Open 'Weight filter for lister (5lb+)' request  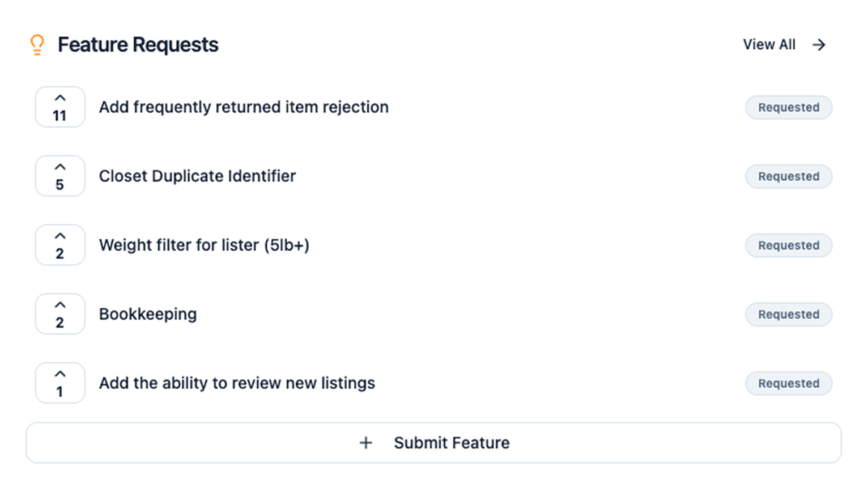(x=204, y=245)
